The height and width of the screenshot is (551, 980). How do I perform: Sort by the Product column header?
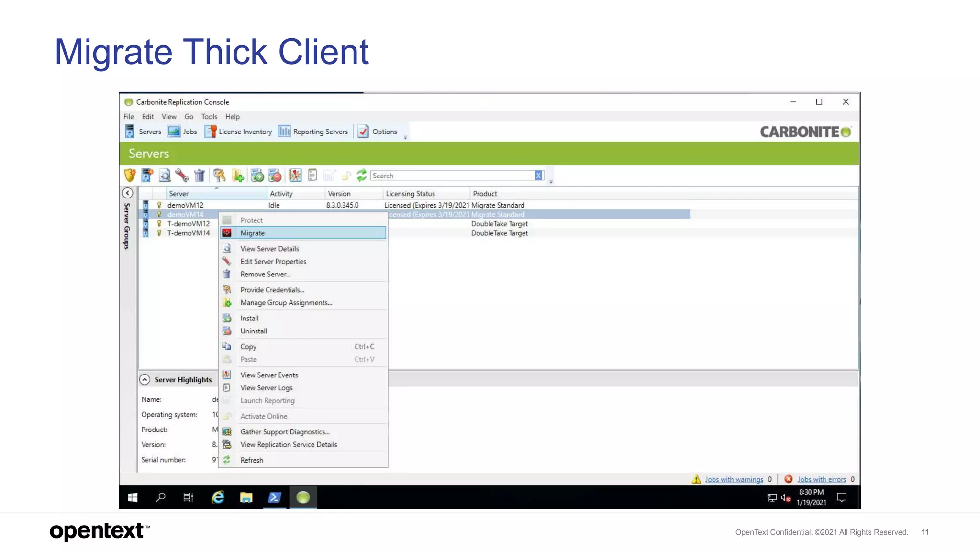click(580, 194)
